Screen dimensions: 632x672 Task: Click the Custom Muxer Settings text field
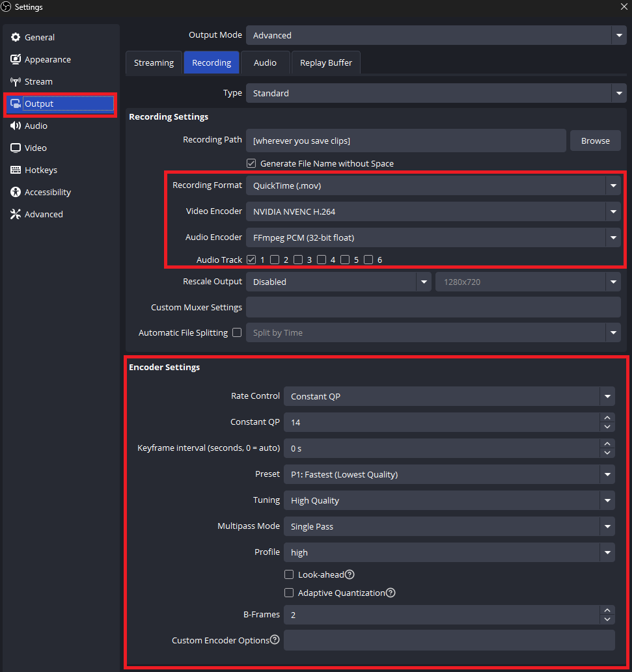click(433, 308)
